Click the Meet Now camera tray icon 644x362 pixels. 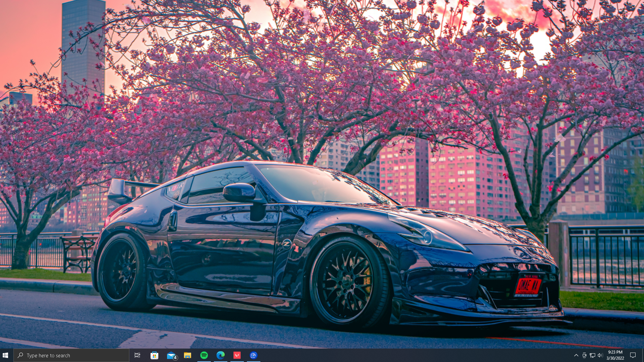click(x=584, y=355)
